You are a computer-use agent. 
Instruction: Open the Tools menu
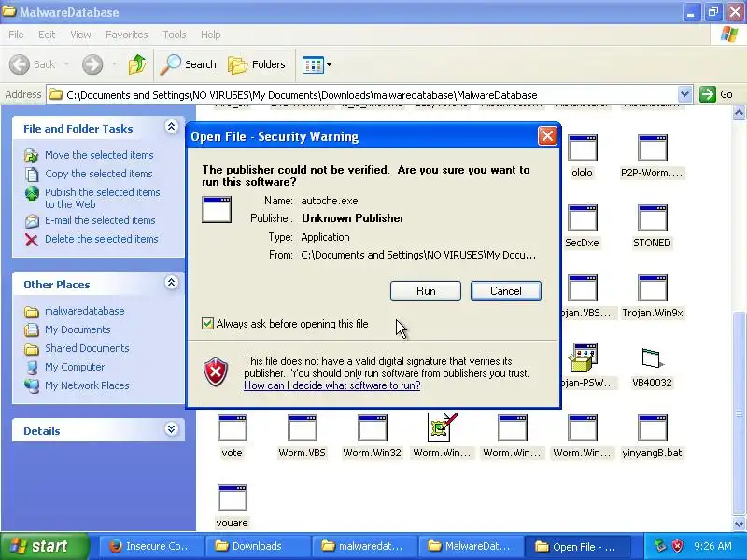click(174, 35)
